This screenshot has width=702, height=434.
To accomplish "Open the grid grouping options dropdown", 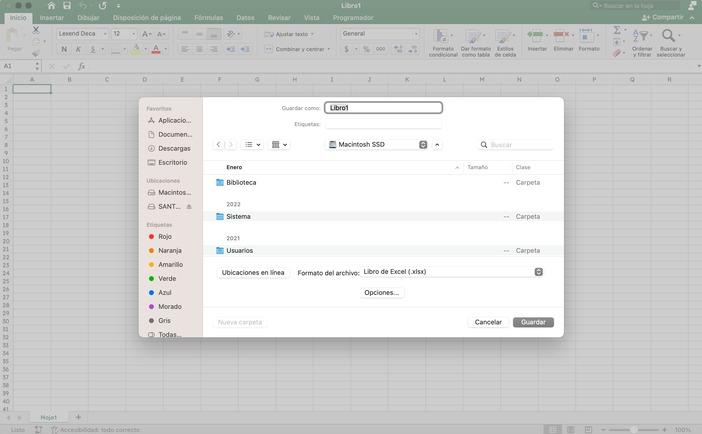I will (x=279, y=144).
